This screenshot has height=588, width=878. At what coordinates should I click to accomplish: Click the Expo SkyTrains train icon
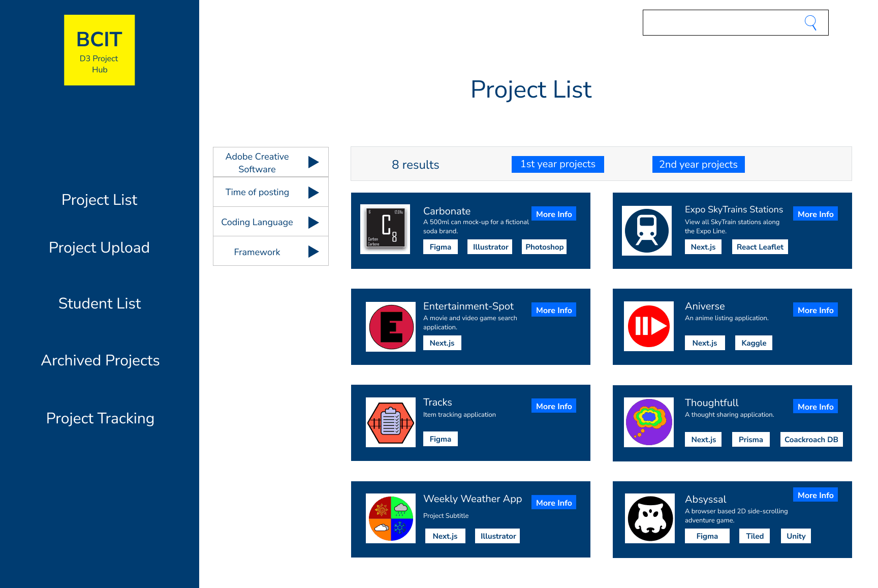(x=646, y=230)
